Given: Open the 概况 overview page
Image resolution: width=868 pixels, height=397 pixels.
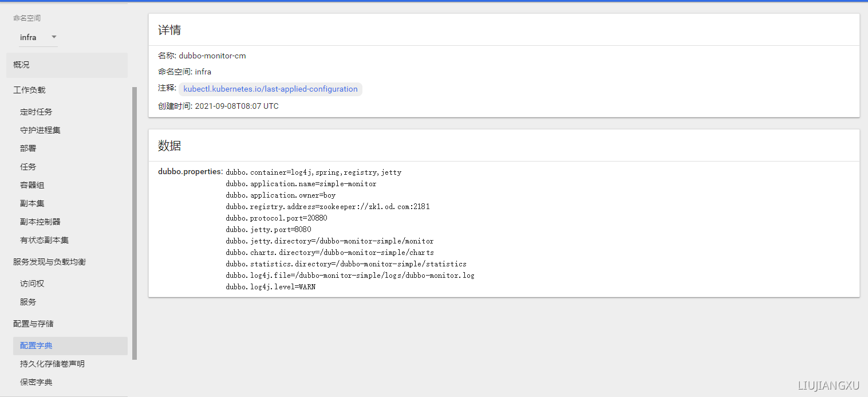Looking at the screenshot, I should click(x=67, y=65).
